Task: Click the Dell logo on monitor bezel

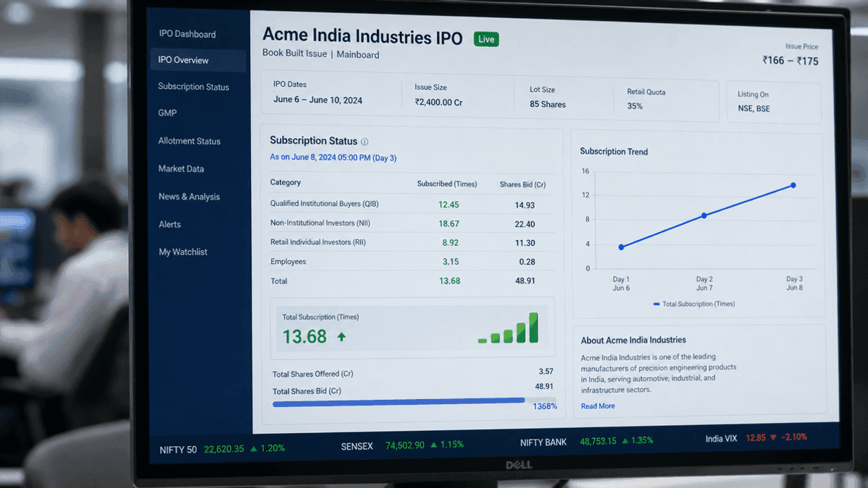Action: click(x=519, y=464)
